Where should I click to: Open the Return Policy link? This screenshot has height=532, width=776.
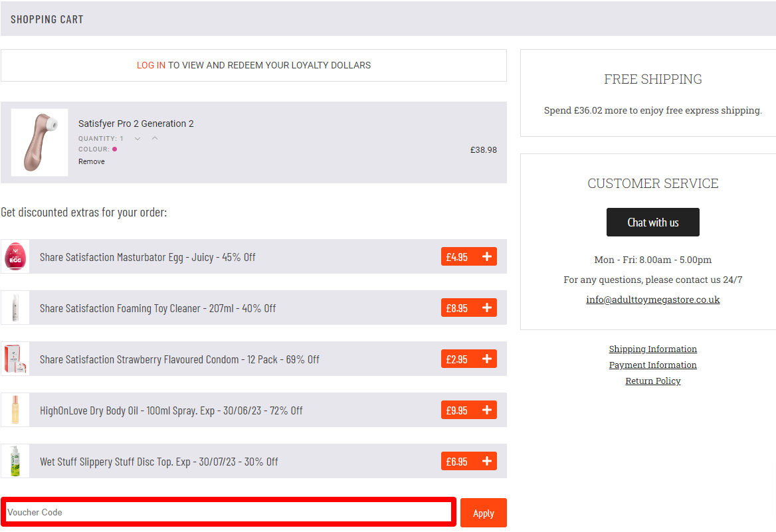point(652,381)
